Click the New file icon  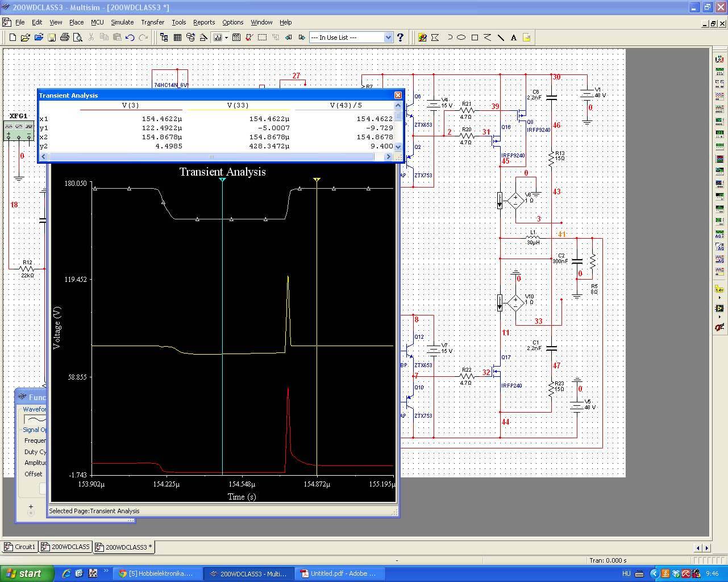pyautogui.click(x=13, y=38)
